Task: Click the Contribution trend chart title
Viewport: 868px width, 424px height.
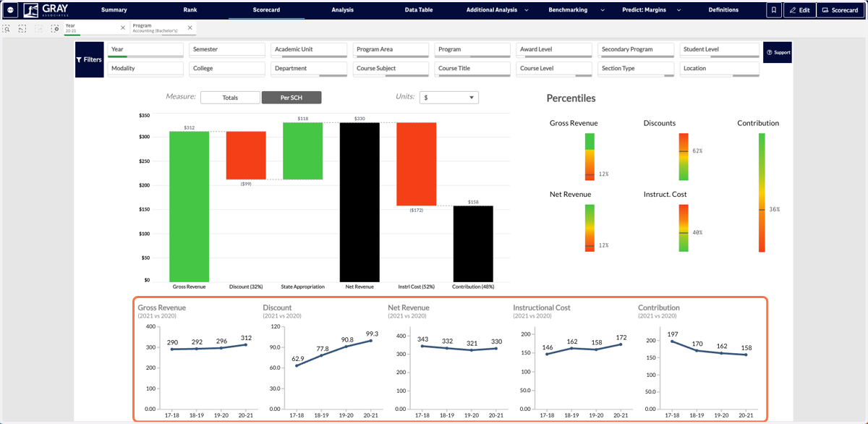Action: (659, 308)
